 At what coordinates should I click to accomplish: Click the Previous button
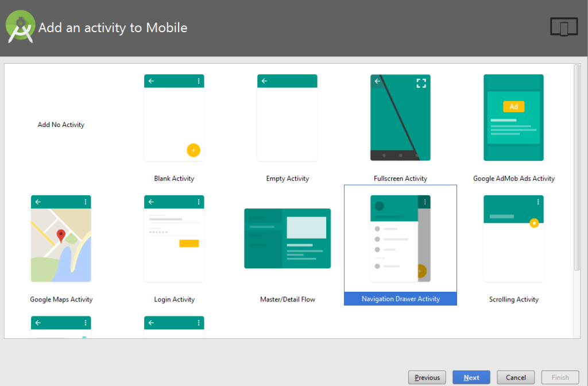427,377
